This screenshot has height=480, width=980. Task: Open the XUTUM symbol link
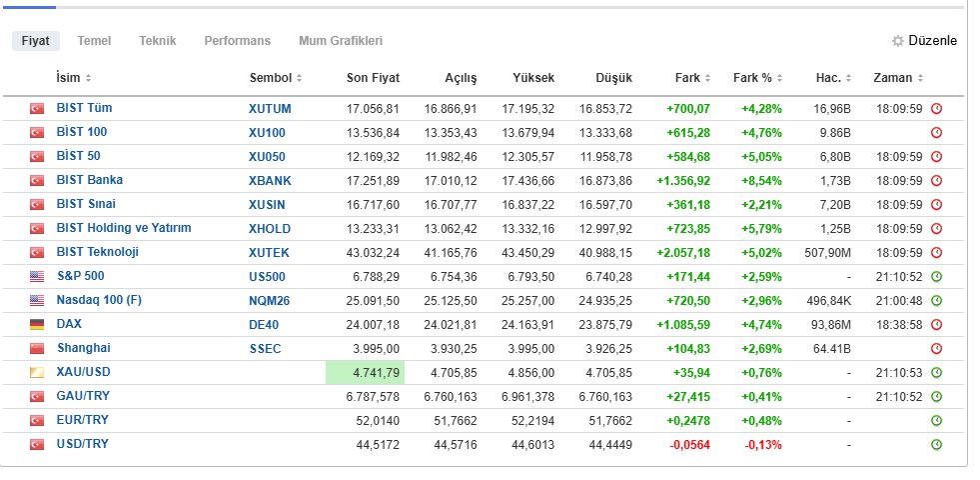coord(270,109)
